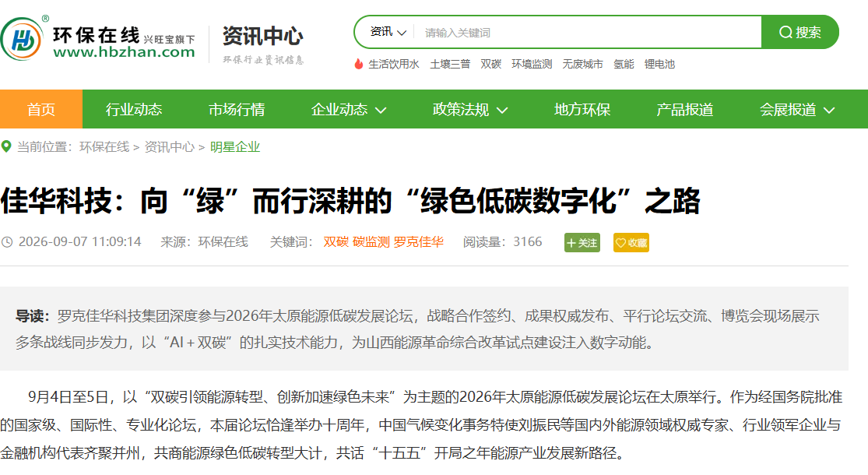Click the flame hot-keywords icon
Image resolution: width=868 pixels, height=475 pixels.
pos(359,64)
